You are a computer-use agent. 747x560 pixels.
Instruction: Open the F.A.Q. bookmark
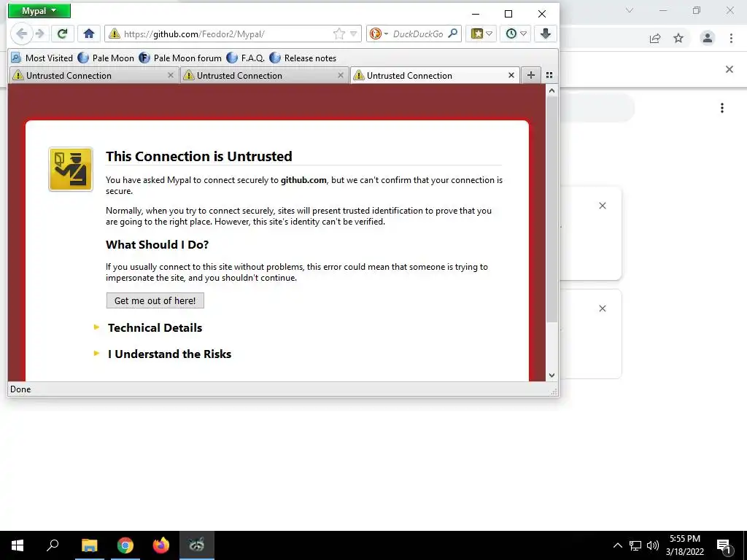coord(245,58)
